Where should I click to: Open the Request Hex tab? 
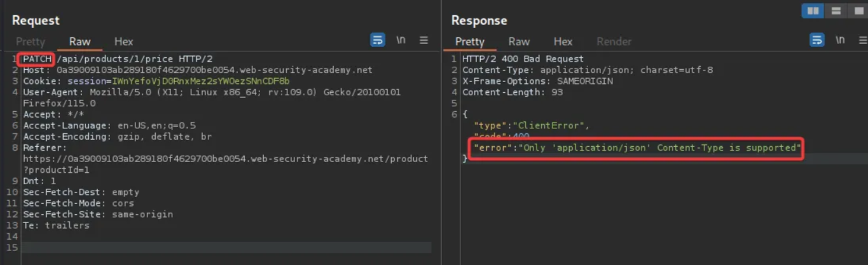(123, 41)
